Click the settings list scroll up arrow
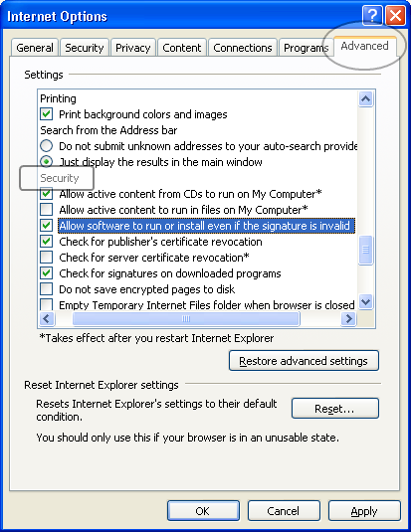The width and height of the screenshot is (411, 532). [366, 99]
